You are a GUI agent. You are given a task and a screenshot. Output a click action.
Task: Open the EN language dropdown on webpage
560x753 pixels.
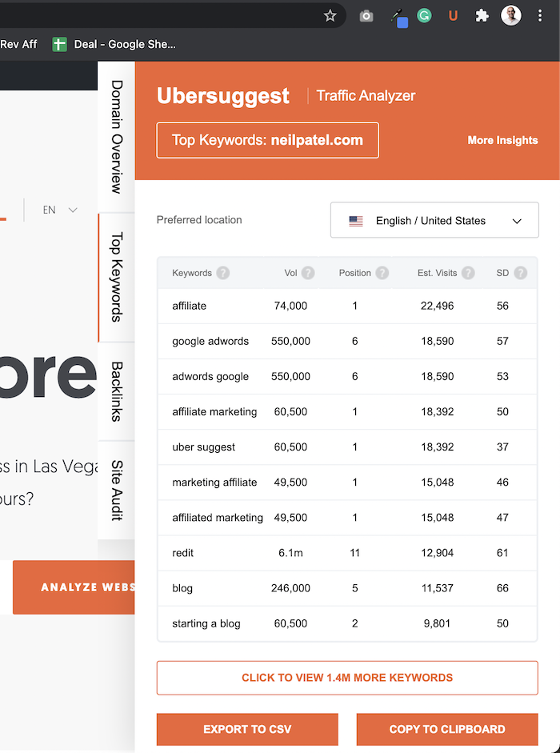click(59, 210)
